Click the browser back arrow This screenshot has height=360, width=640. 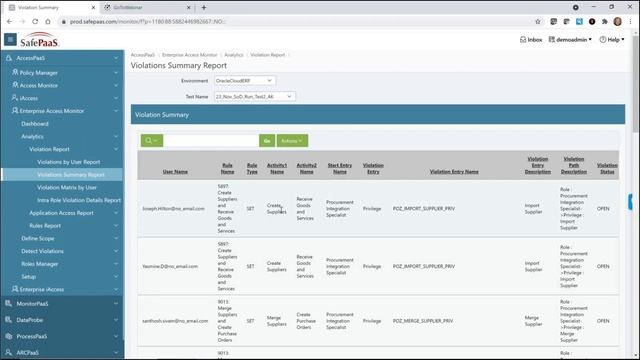9,22
